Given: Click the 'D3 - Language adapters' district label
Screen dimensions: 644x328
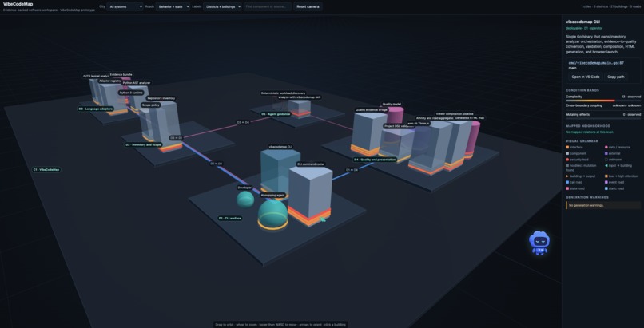Looking at the screenshot, I should 96,109.
